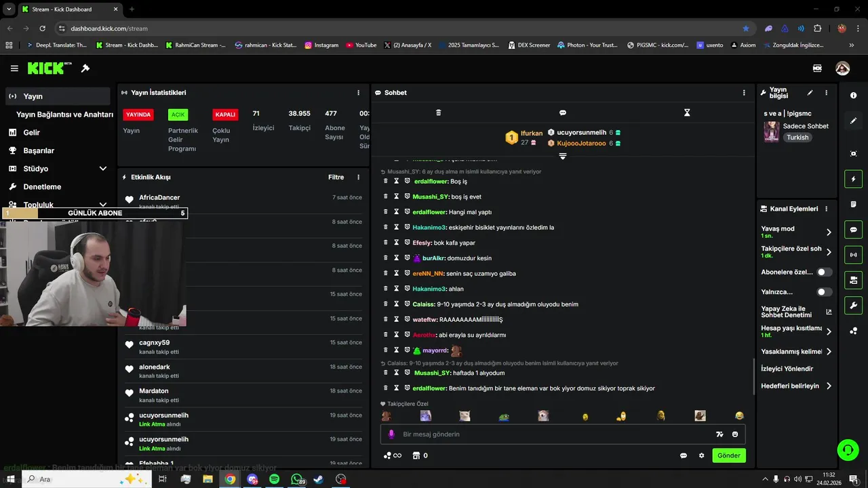The width and height of the screenshot is (868, 488).
Task: Open Yasaklanmış kelimeler arrow
Action: pyautogui.click(x=829, y=352)
